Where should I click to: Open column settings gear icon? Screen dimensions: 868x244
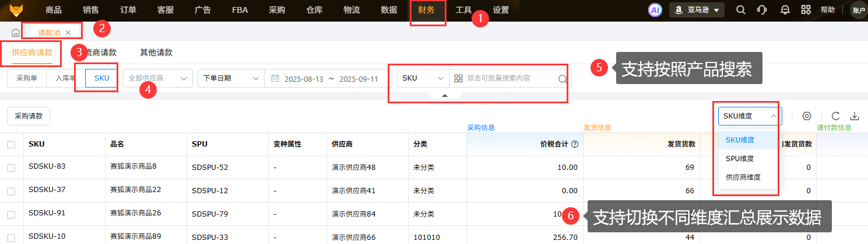(807, 116)
